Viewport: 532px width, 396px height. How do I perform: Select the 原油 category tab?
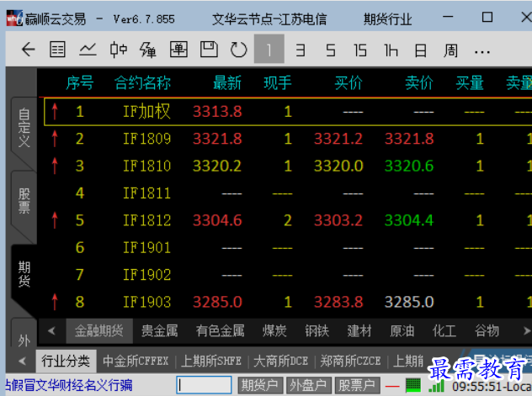pos(402,330)
